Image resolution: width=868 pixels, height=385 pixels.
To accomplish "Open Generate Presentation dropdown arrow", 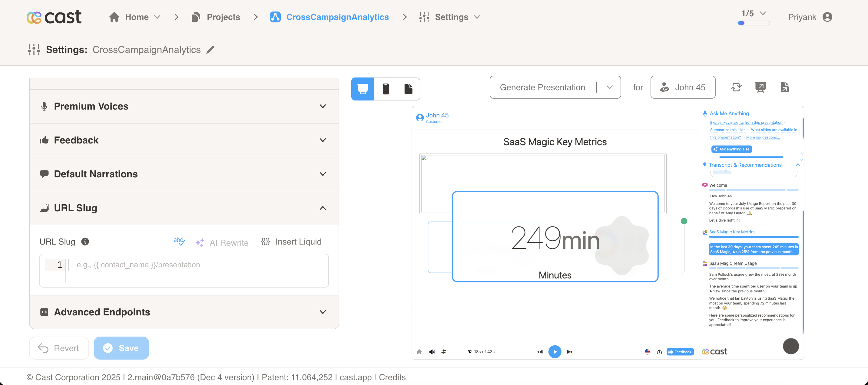I will pyautogui.click(x=609, y=87).
